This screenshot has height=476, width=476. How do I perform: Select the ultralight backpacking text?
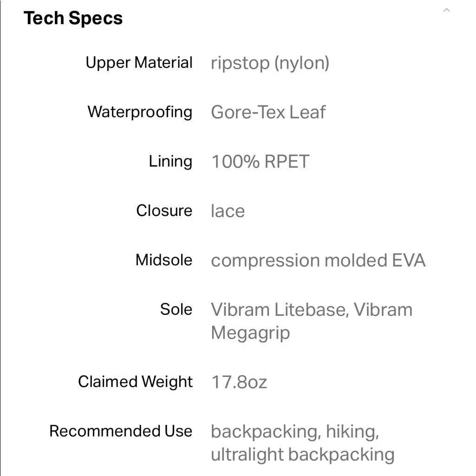pyautogui.click(x=303, y=455)
